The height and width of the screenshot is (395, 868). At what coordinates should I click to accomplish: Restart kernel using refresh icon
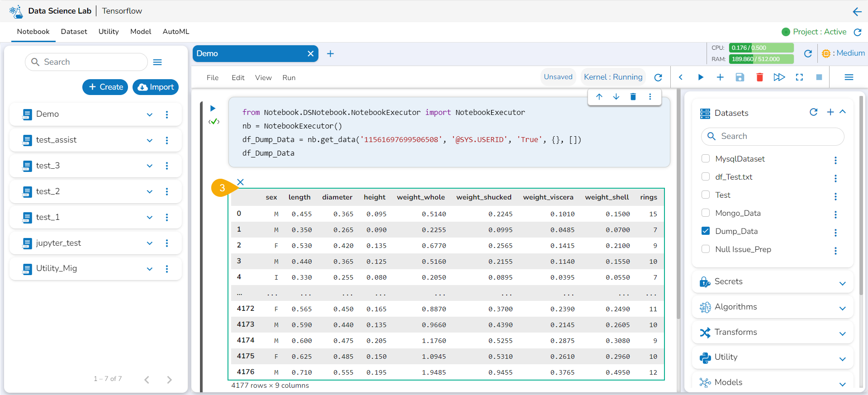[x=658, y=77]
